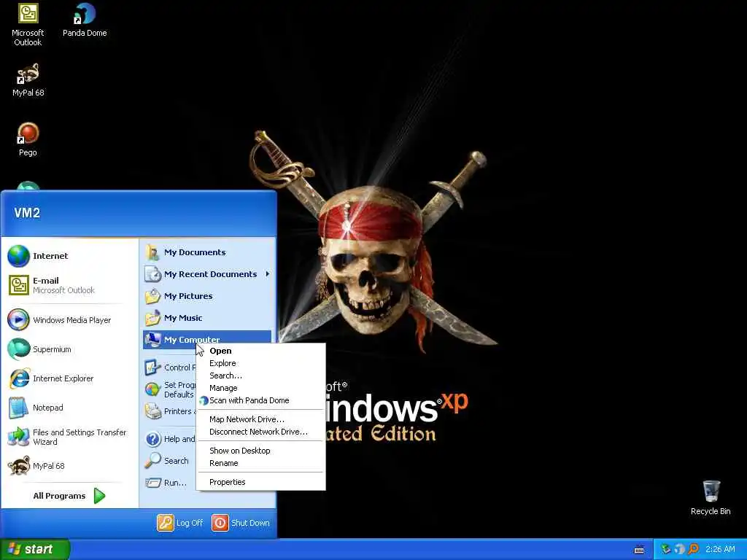Select Scan with Panda Dome

[260, 400]
